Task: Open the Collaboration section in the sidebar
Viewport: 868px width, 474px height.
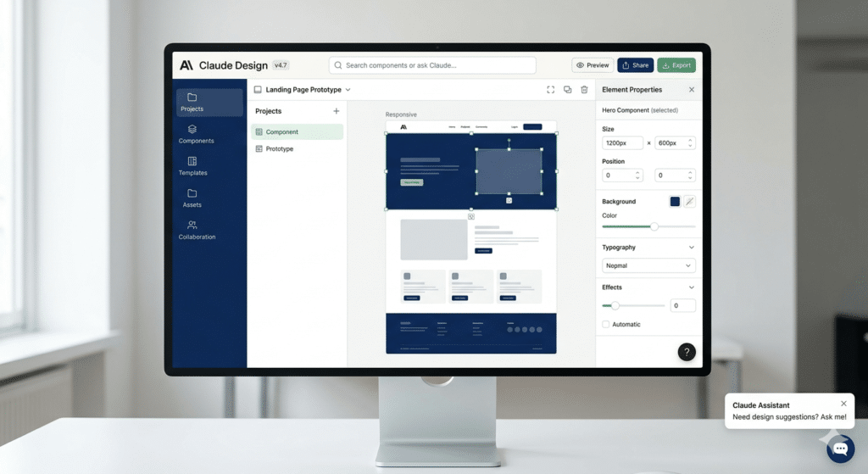Action: [x=197, y=231]
